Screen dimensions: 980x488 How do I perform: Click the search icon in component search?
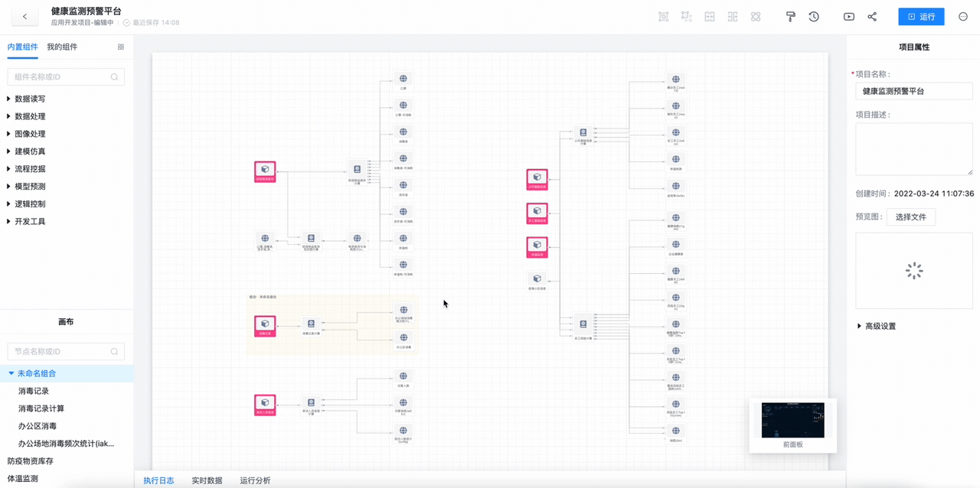[115, 77]
